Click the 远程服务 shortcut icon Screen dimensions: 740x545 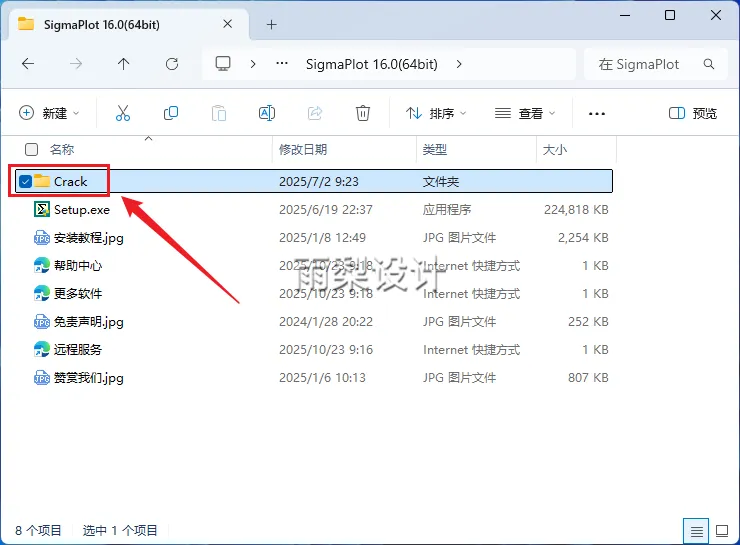click(42, 350)
